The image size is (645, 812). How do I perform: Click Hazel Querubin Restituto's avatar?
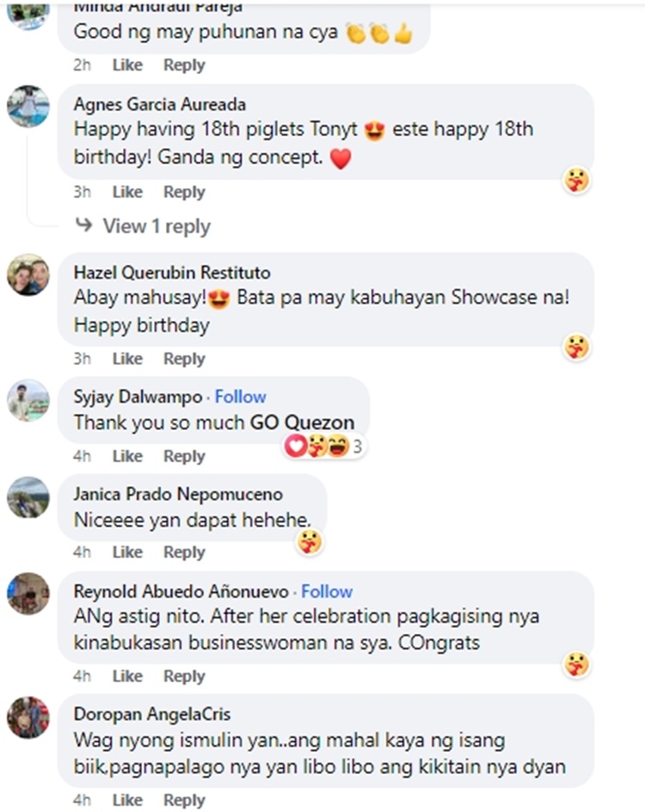point(28,275)
